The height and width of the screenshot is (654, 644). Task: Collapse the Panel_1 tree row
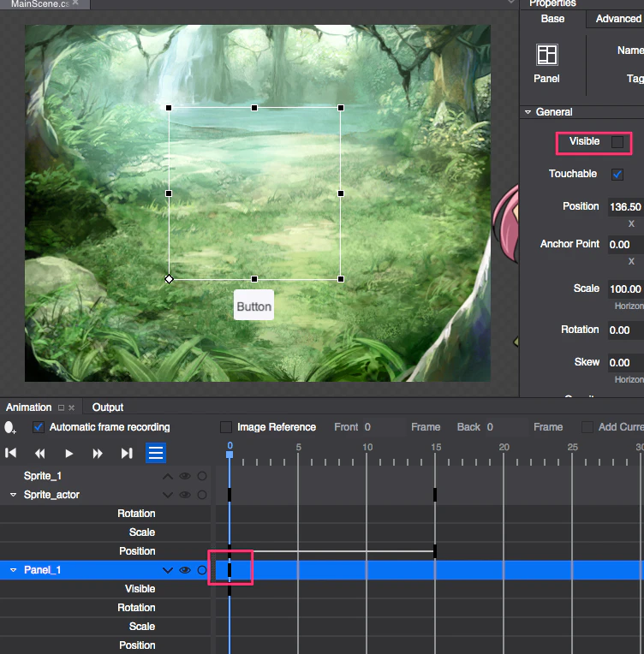pos(14,570)
